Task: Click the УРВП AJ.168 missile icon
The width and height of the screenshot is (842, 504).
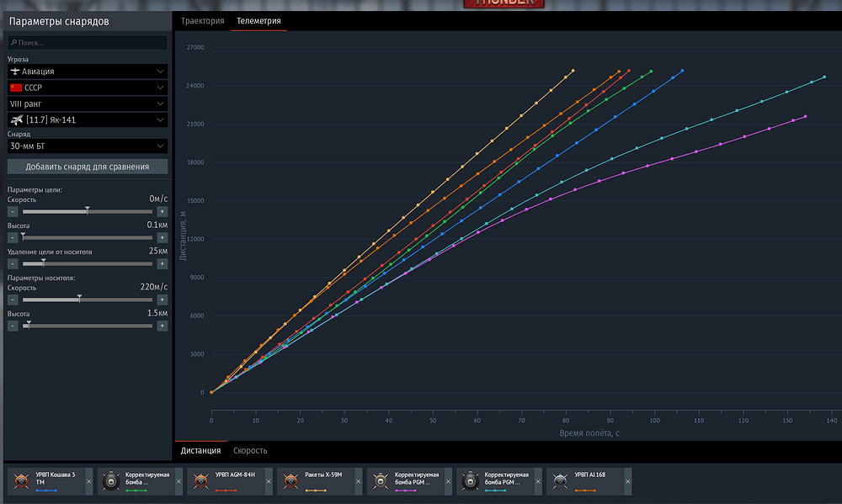Action: pos(560,480)
